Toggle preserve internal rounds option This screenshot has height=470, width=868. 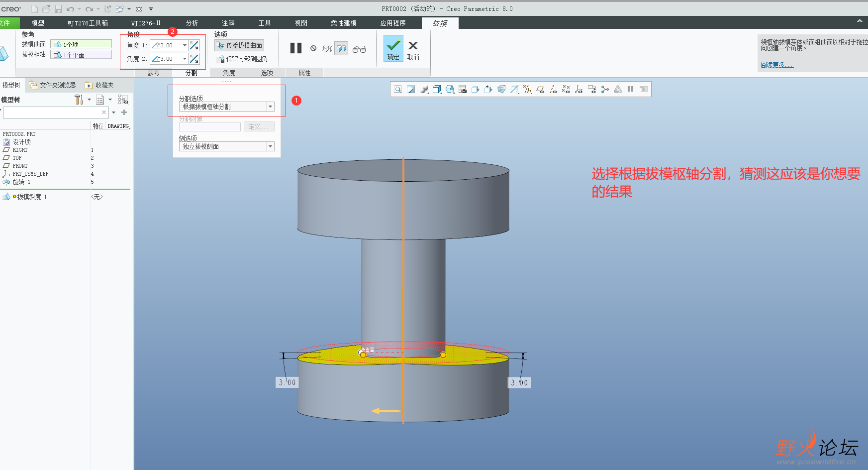tap(242, 59)
